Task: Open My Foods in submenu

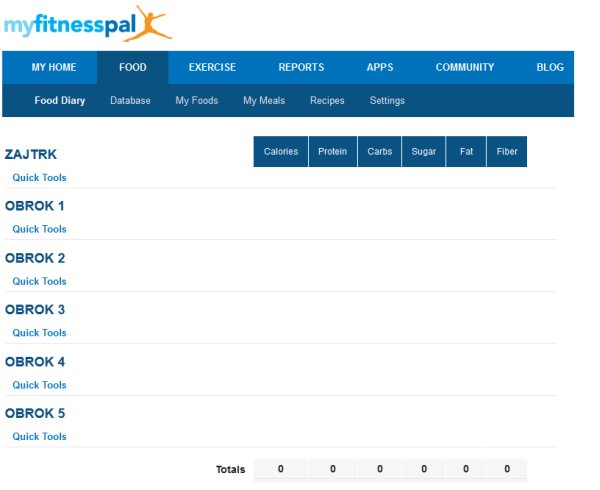Action: pos(196,101)
